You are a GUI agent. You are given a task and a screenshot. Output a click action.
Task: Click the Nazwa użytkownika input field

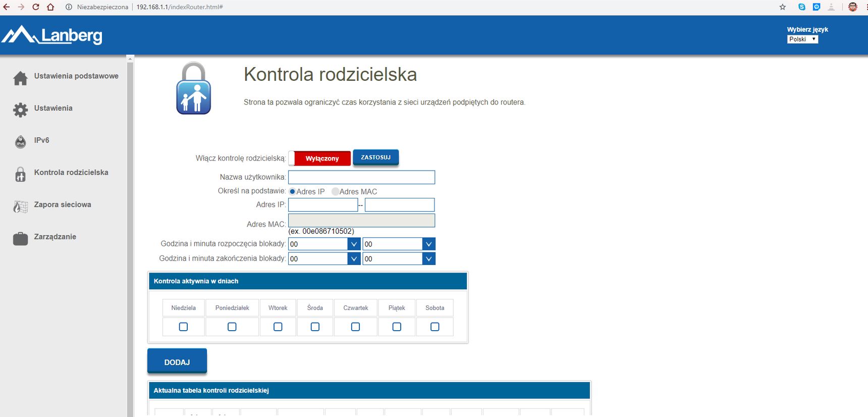[361, 177]
